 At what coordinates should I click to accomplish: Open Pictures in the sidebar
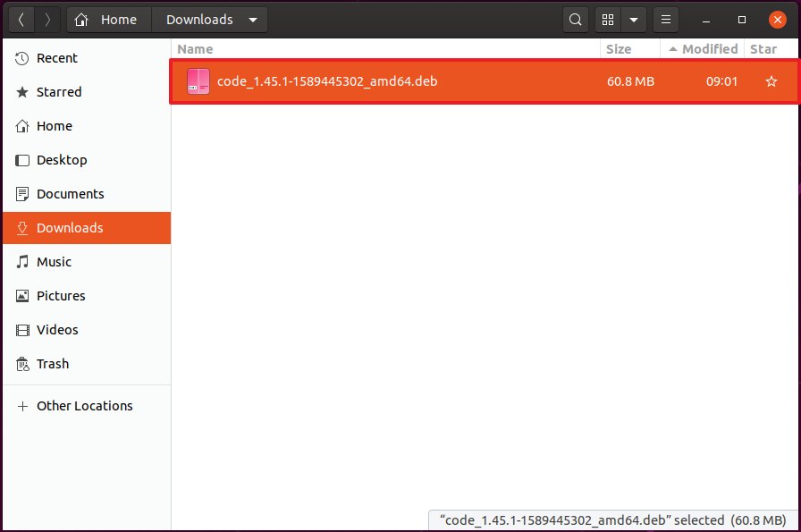click(x=87, y=296)
